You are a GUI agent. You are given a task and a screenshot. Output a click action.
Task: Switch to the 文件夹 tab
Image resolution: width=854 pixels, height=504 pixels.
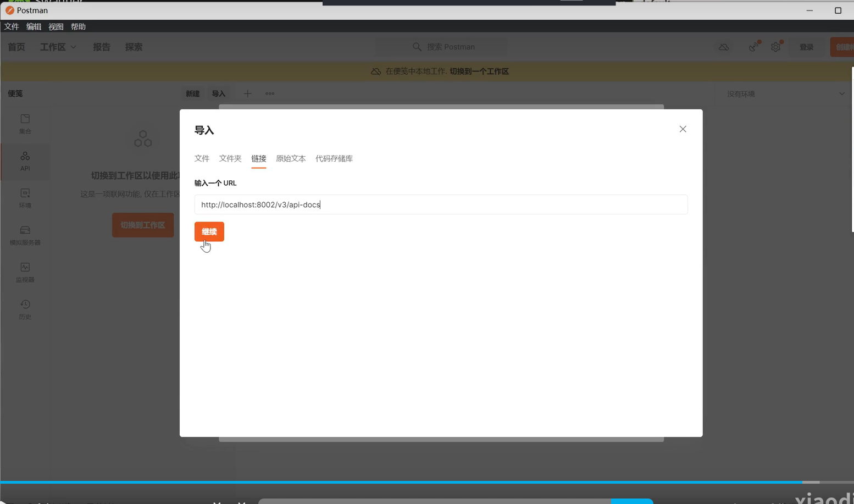click(230, 158)
